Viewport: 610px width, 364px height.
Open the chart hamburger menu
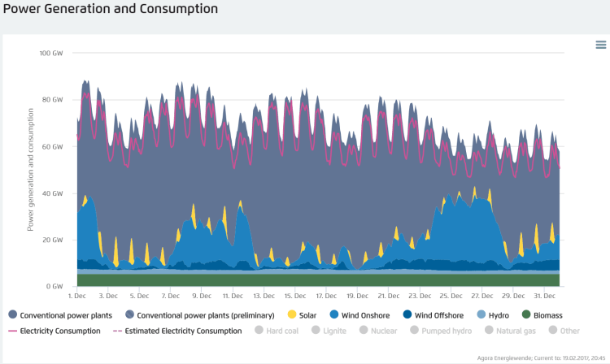click(x=600, y=45)
